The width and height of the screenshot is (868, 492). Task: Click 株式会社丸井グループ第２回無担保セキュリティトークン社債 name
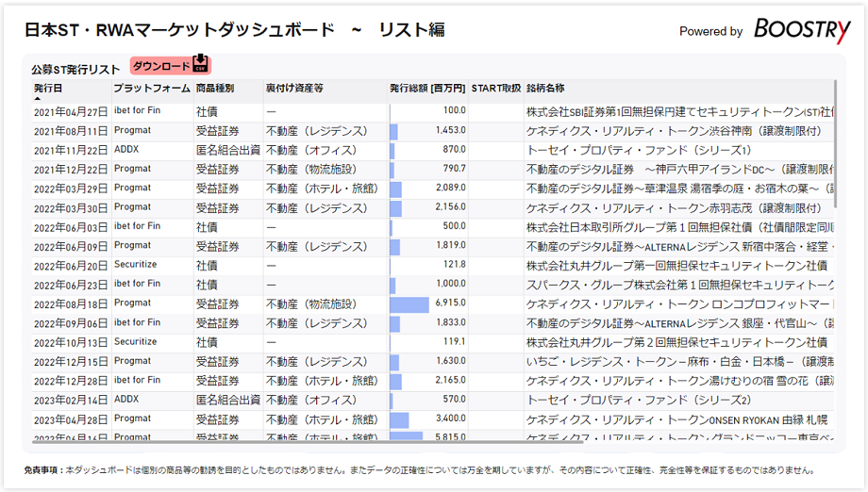(x=676, y=343)
